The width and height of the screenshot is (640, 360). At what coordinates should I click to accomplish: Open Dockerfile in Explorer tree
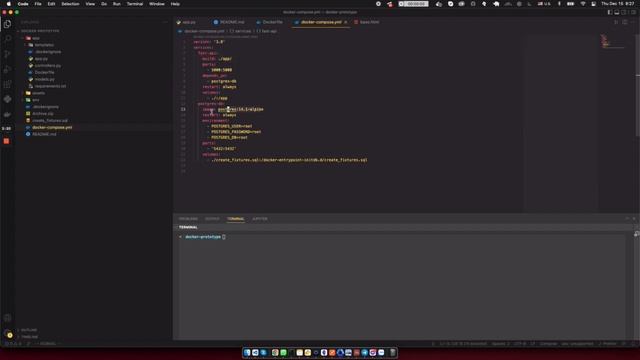click(44, 72)
